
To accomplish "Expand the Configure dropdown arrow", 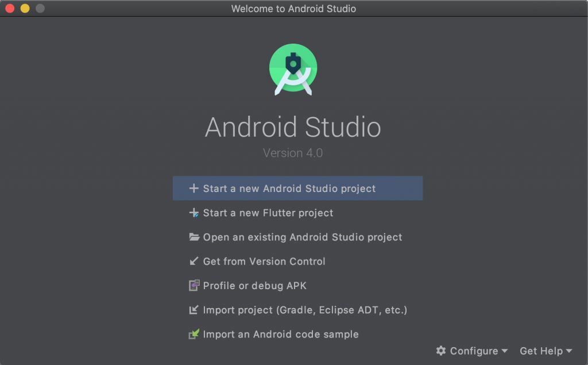I will (504, 351).
